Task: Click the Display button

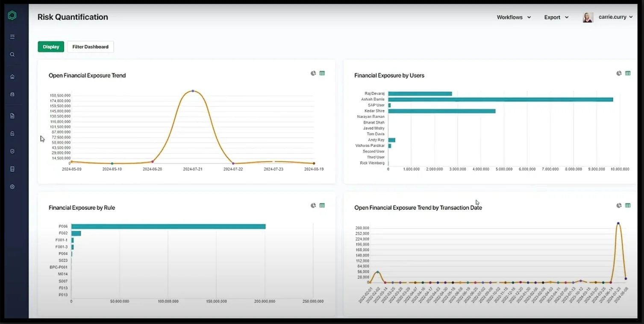Action: pyautogui.click(x=50, y=47)
